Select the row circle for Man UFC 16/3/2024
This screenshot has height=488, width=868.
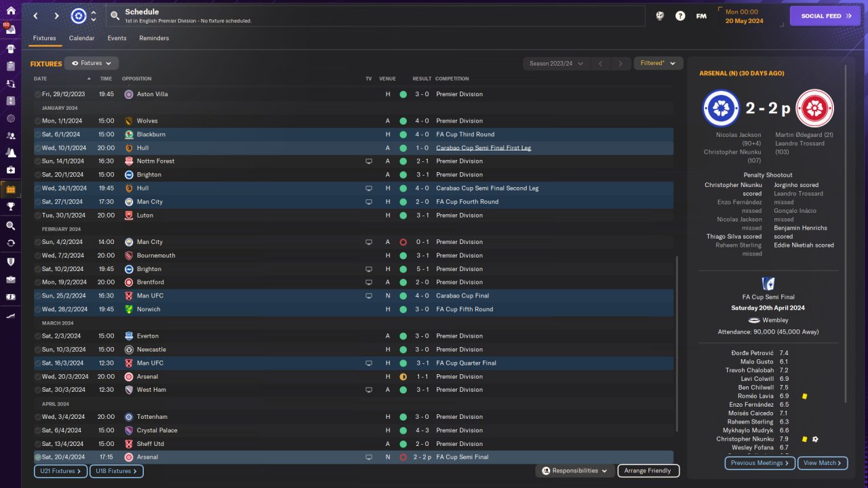pos(38,363)
